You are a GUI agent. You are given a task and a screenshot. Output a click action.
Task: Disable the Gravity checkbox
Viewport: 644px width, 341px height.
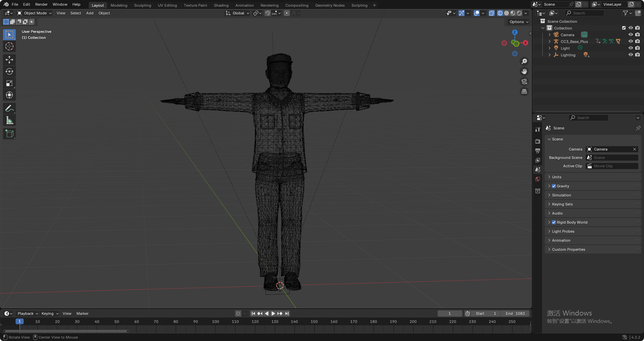point(554,186)
